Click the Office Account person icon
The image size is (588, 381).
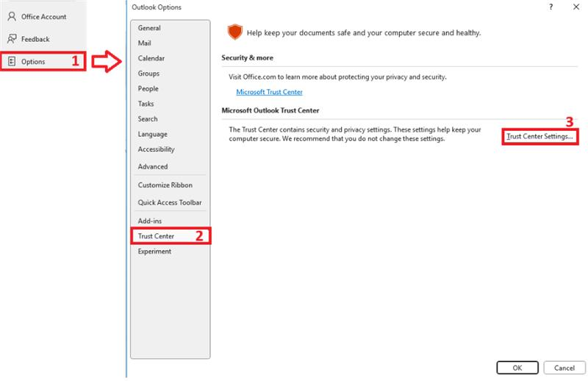(12, 16)
